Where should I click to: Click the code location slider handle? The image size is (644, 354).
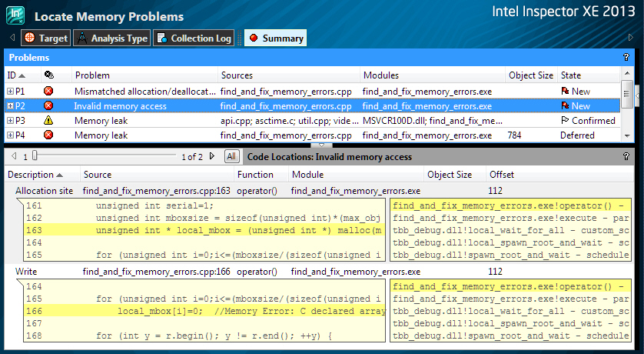pos(34,156)
